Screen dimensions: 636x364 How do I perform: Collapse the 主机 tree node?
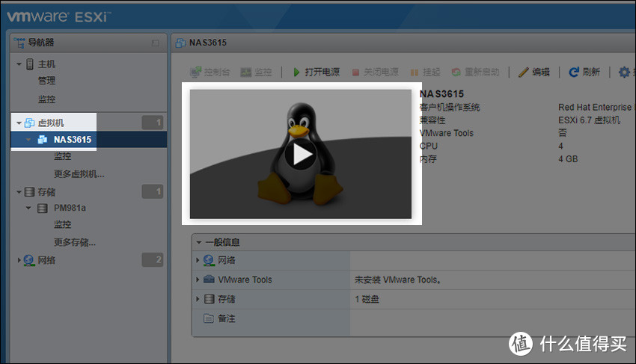[x=19, y=64]
